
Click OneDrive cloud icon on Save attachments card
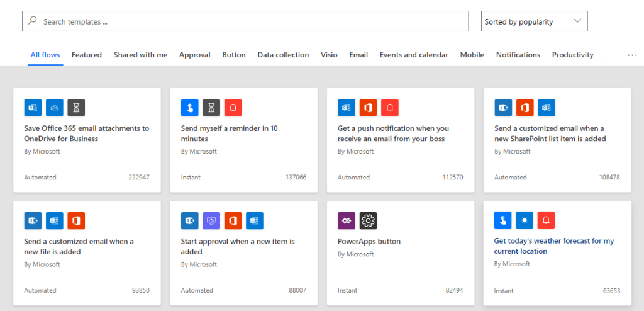tap(55, 108)
